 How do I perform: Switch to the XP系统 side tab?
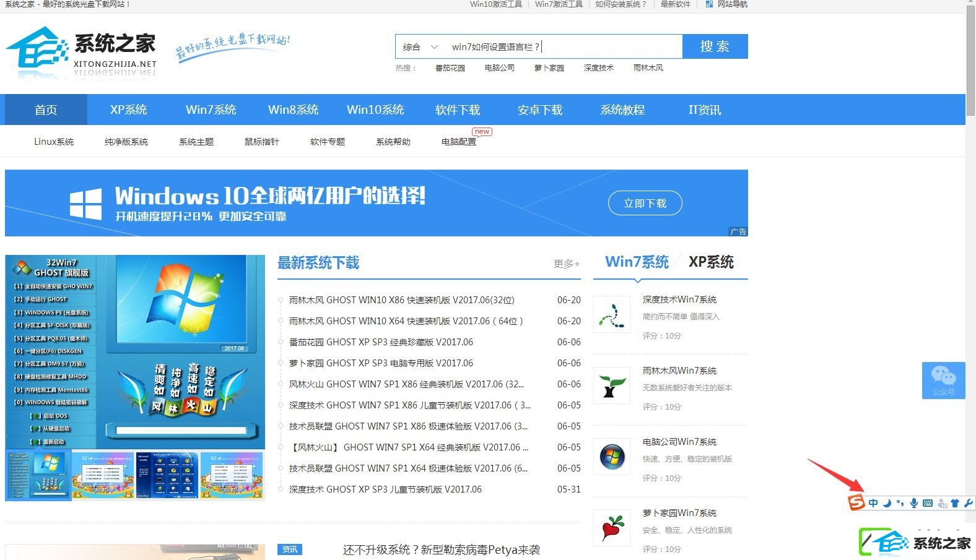click(711, 262)
